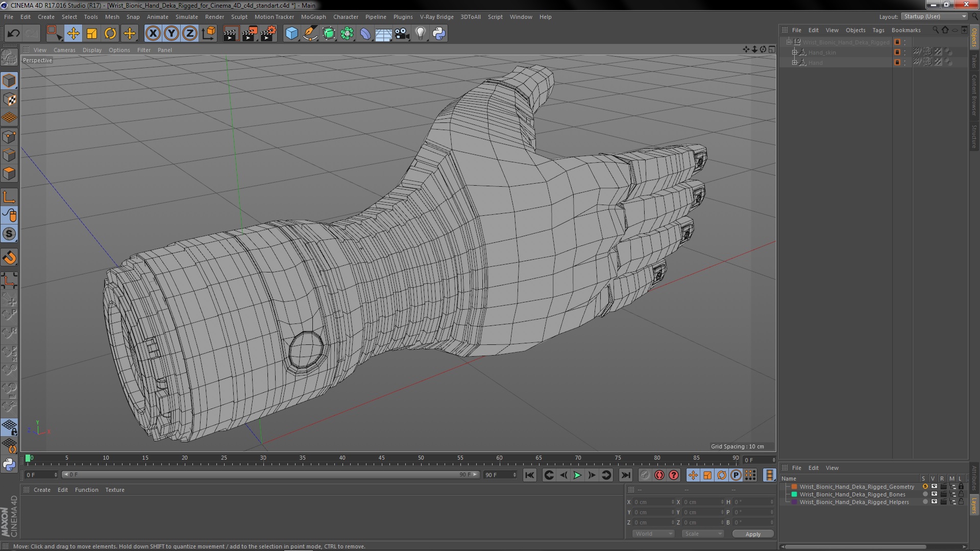
Task: Switch to Texture mode checkered icon
Action: [x=9, y=99]
